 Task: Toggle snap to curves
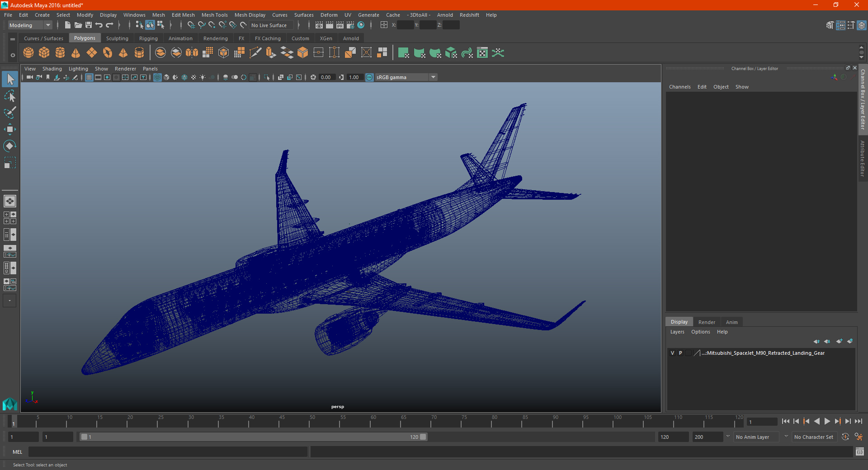point(202,25)
